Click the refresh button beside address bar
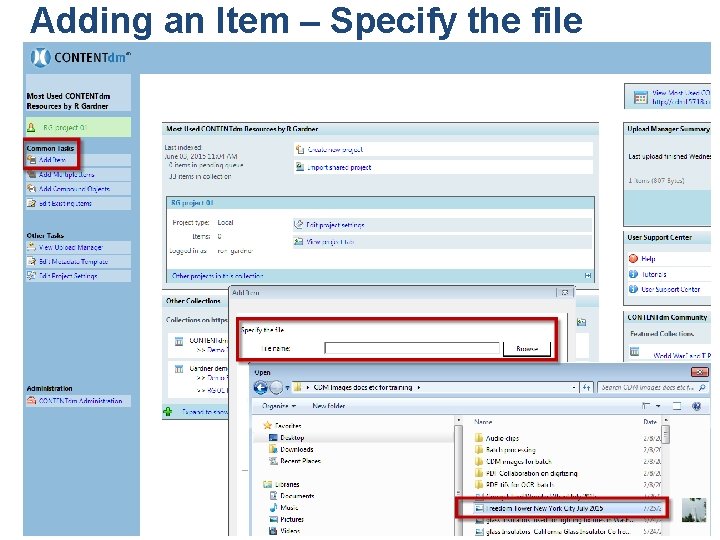 (586, 388)
